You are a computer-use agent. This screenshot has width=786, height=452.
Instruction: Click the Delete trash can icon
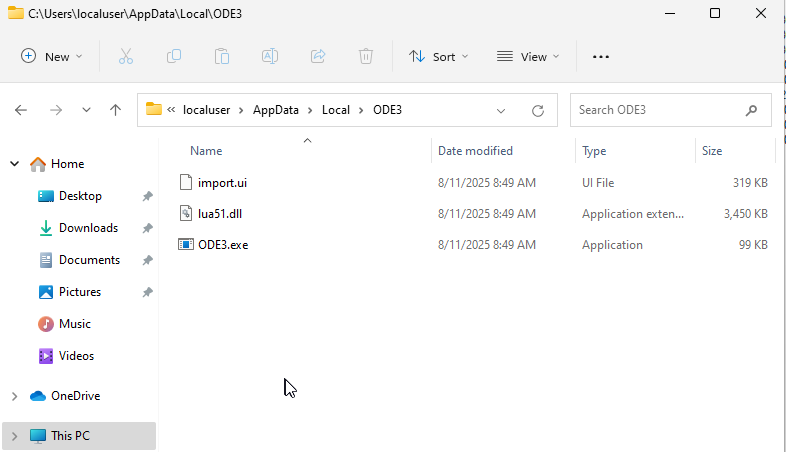366,57
